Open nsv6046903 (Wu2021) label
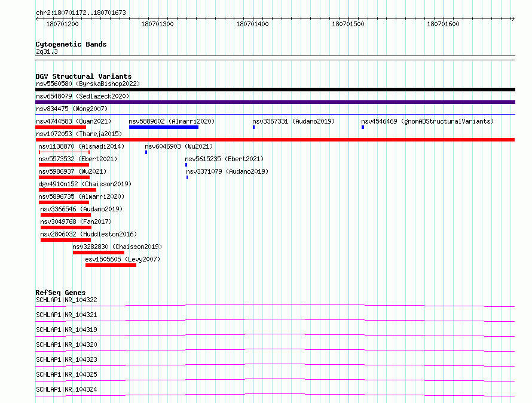This screenshot has width=532, height=403. point(179,146)
